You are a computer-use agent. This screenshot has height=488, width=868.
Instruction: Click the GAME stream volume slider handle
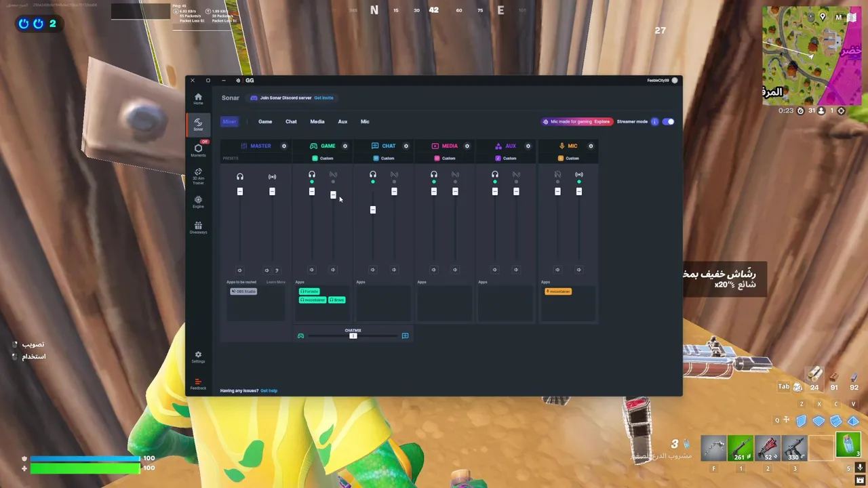pyautogui.click(x=333, y=195)
